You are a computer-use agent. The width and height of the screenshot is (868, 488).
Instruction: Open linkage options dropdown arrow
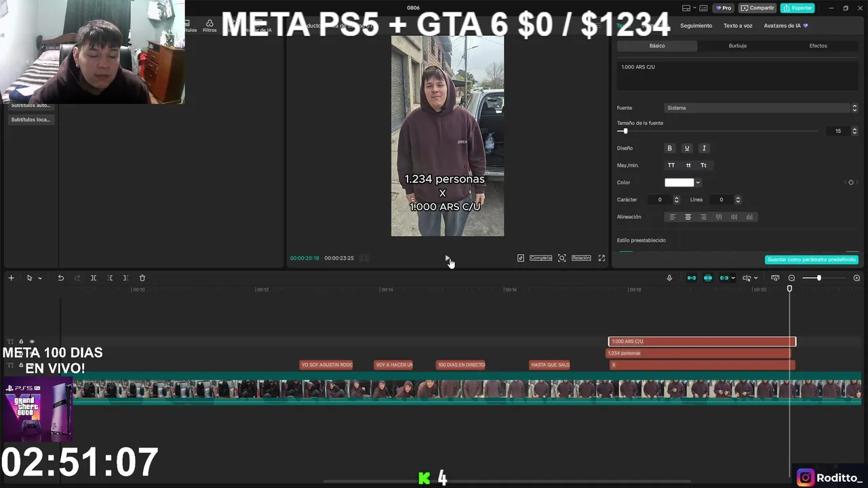coord(733,278)
